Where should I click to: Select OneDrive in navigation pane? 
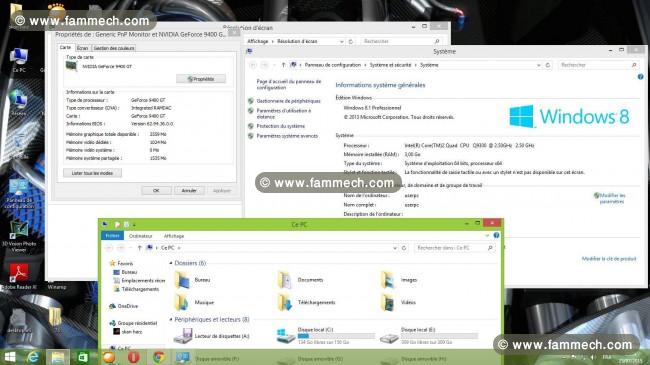[124, 306]
